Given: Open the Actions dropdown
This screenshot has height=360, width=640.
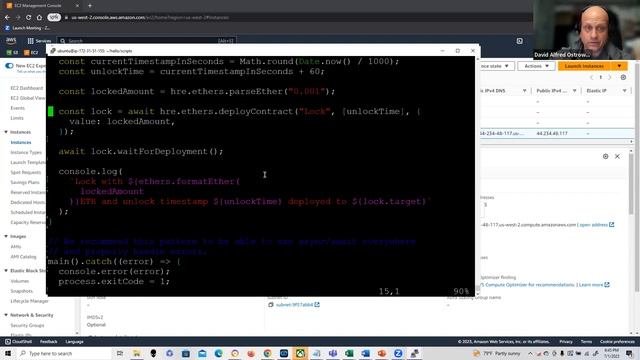Looking at the screenshot, I should pyautogui.click(x=536, y=66).
